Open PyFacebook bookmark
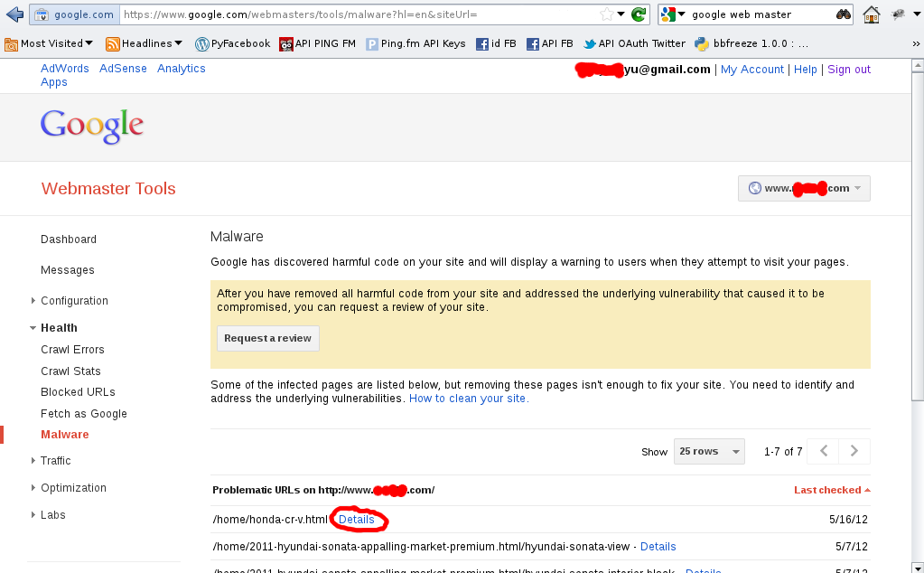The image size is (924, 573). 232,43
